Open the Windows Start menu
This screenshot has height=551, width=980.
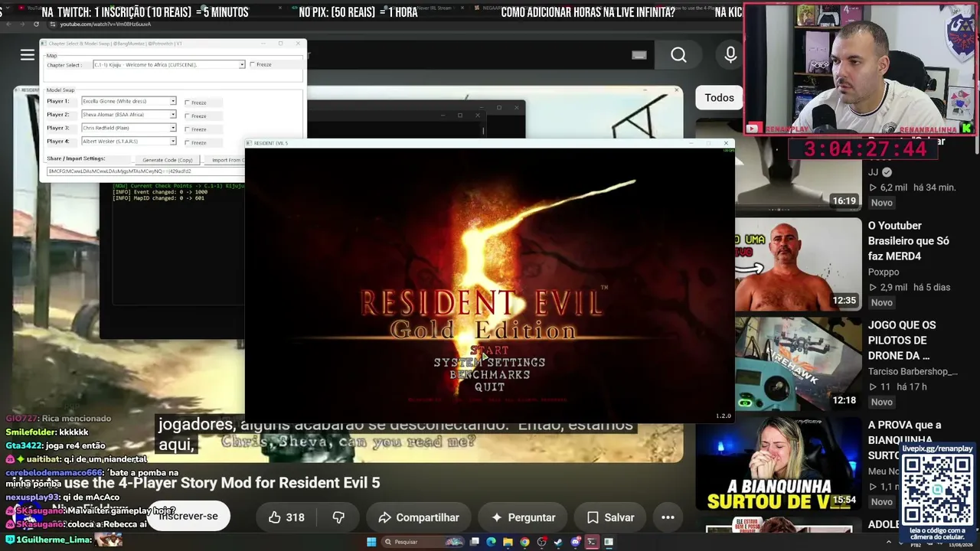pyautogui.click(x=371, y=542)
